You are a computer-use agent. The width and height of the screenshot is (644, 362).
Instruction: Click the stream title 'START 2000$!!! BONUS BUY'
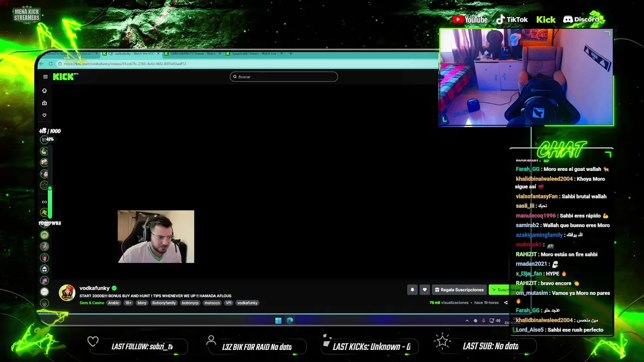(155, 296)
